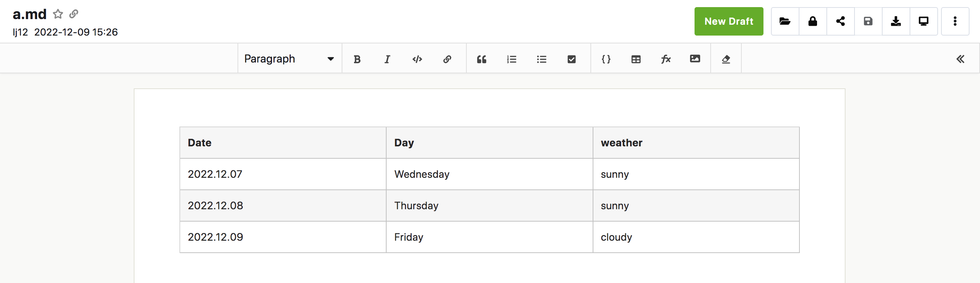Open the Paragraph style dropdown
The width and height of the screenshot is (980, 283).
click(290, 59)
